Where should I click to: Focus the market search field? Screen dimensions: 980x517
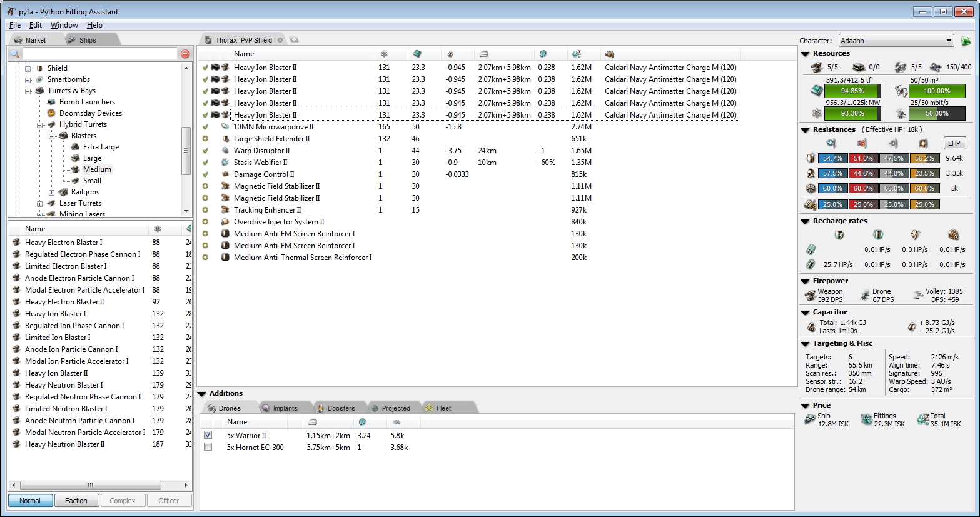pyautogui.click(x=100, y=54)
